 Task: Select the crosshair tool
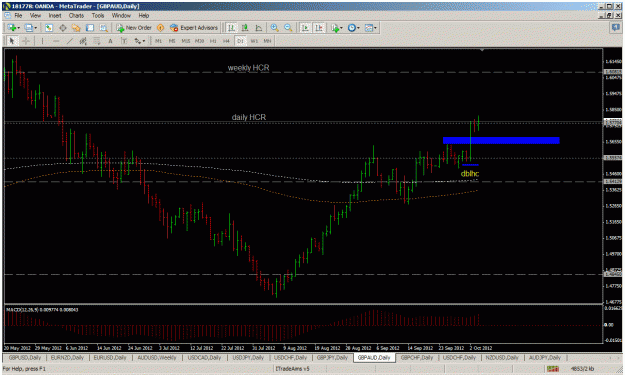click(26, 41)
